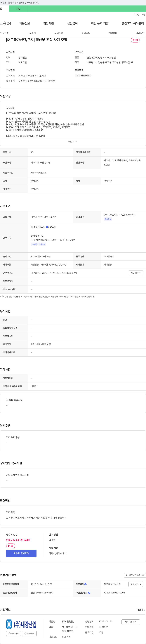The width and height of the screenshot is (146, 644).
Task: Jump to the 복리후생 section tab
Action: 86,33
